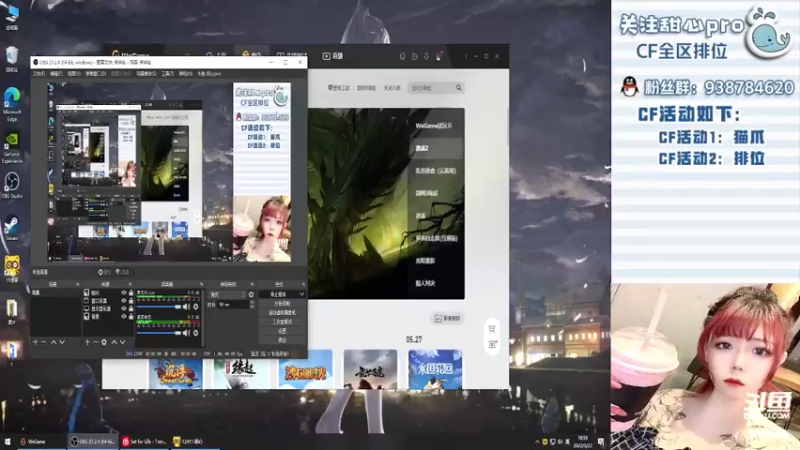Hide the bottom source row eye icon
The height and width of the screenshot is (450, 800).
(123, 316)
